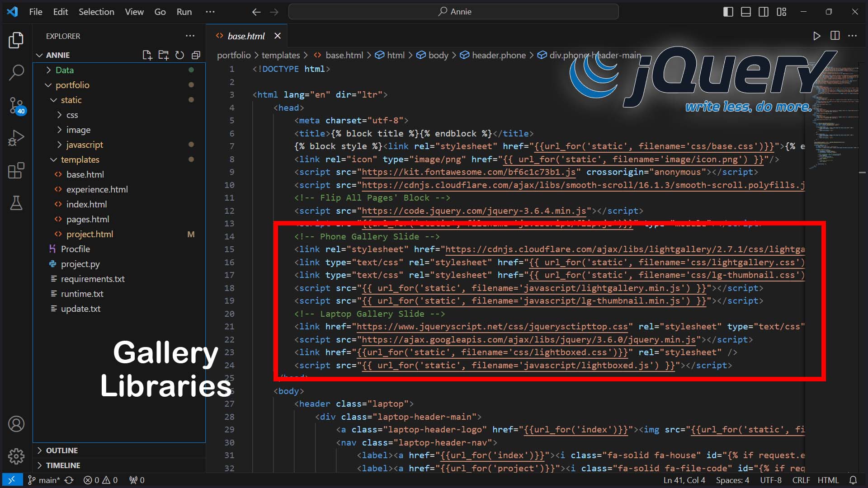
Task: Change indentation via Spaces: 4
Action: pos(732,480)
